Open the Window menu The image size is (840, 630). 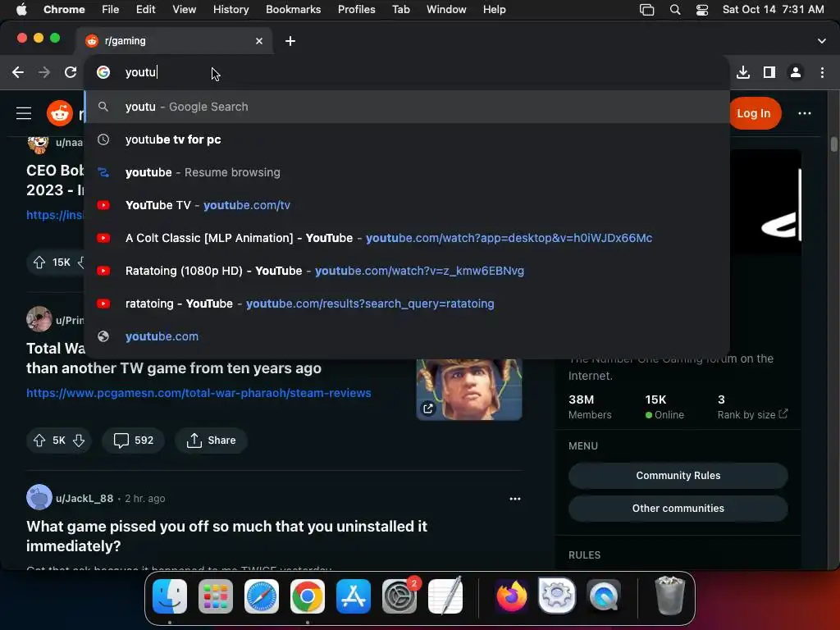point(446,9)
